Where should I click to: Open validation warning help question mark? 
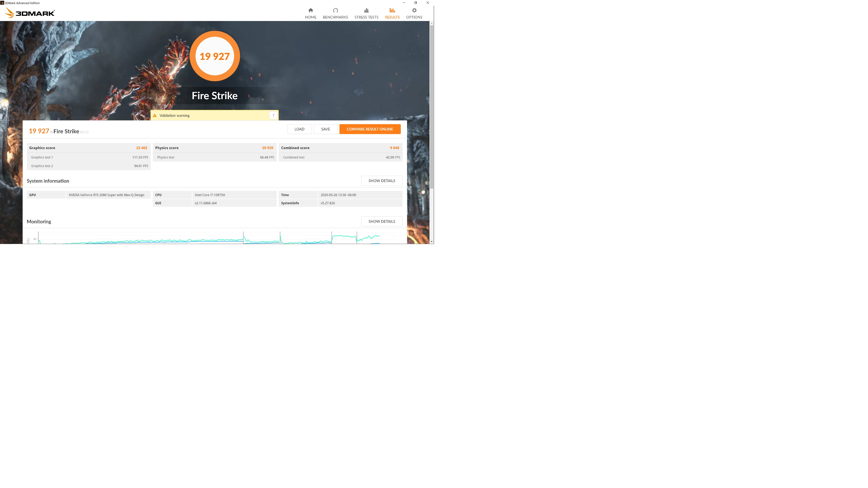pyautogui.click(x=273, y=115)
